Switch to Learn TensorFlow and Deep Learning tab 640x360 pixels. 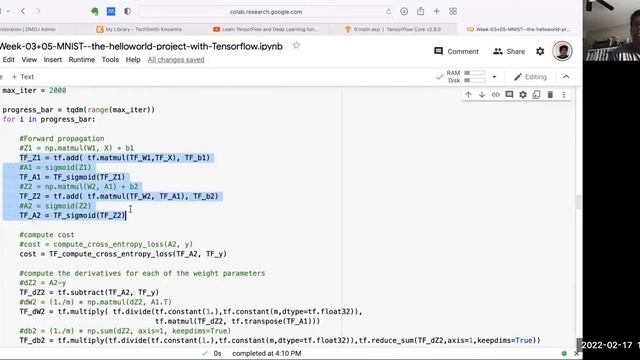tap(265, 29)
